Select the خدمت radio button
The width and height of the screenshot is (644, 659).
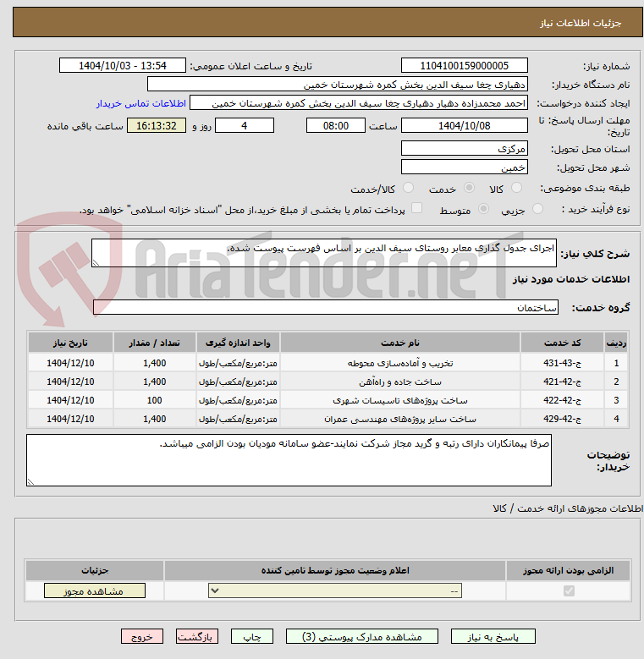pyautogui.click(x=469, y=188)
